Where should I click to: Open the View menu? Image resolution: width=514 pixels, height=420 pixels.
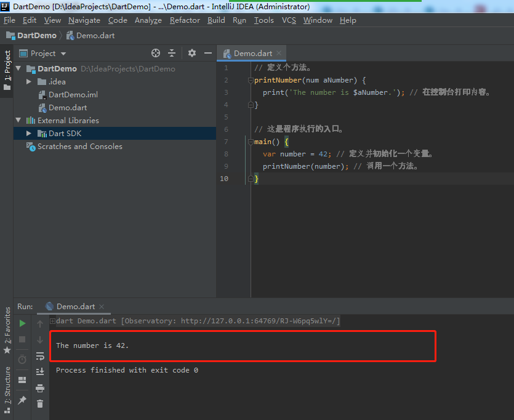(52, 20)
